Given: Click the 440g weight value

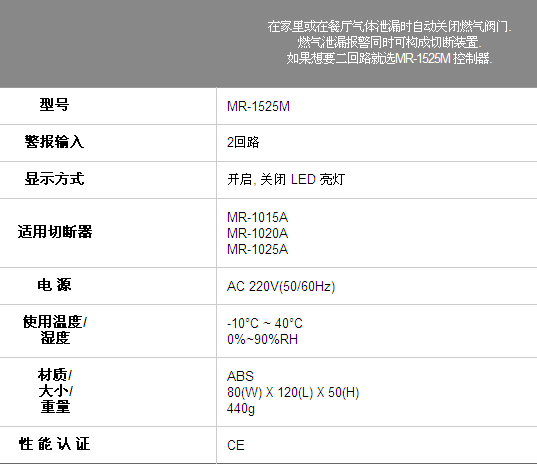Looking at the screenshot, I should pyautogui.click(x=241, y=409).
